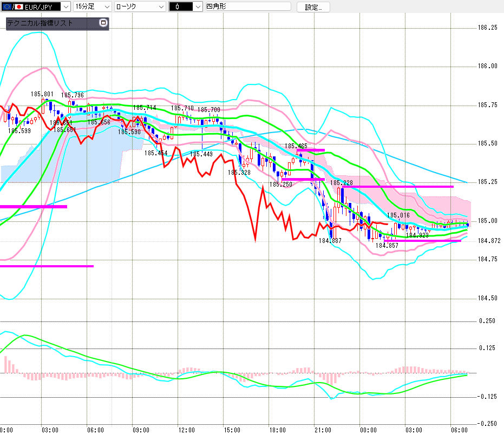The image size is (504, 434).
Task: Click the 四角形 shape input field
Action: [x=248, y=6]
